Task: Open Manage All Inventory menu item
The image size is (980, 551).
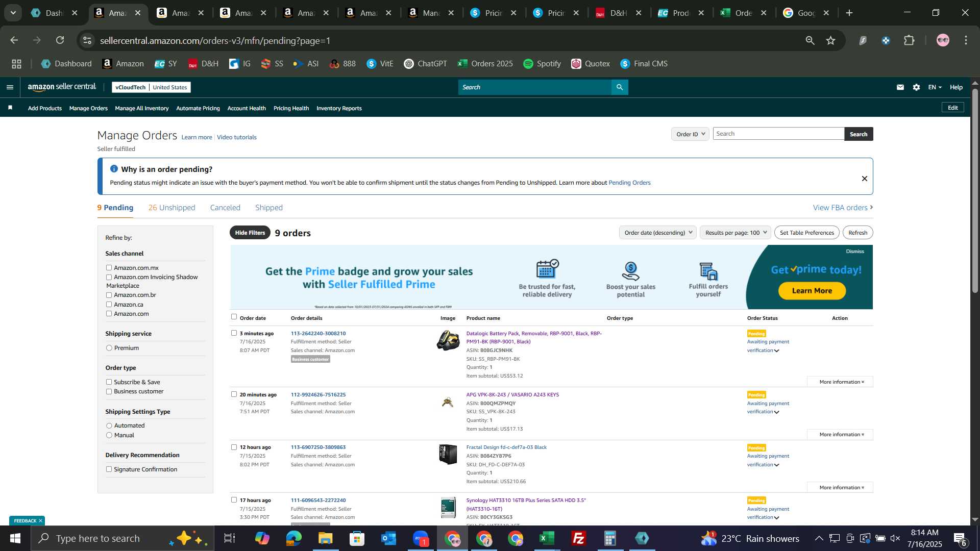Action: (x=142, y=108)
